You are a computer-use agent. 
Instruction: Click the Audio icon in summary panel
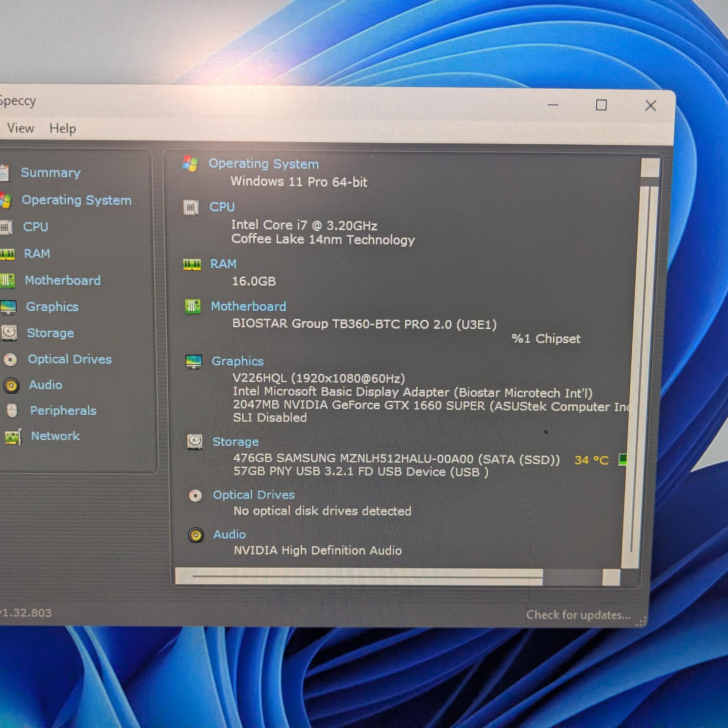[x=196, y=535]
